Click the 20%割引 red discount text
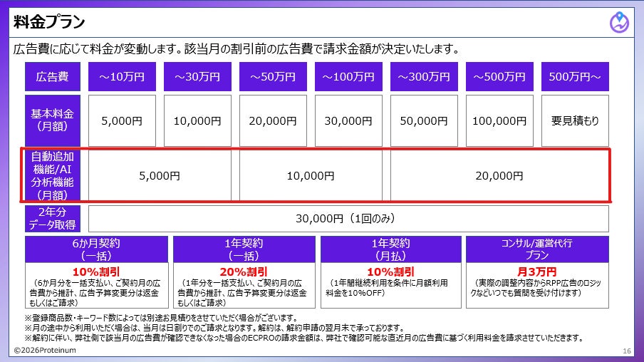The height and width of the screenshot is (362, 644). tap(244, 271)
